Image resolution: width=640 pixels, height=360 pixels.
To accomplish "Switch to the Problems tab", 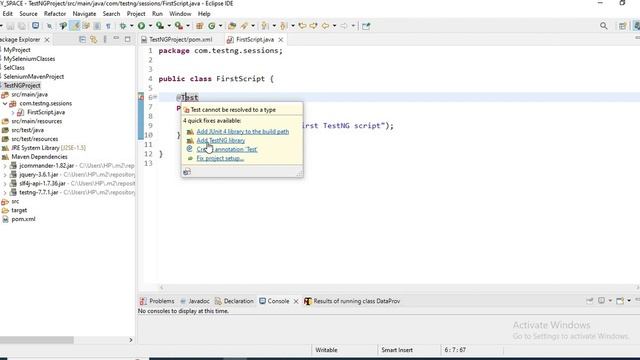I will [x=157, y=301].
